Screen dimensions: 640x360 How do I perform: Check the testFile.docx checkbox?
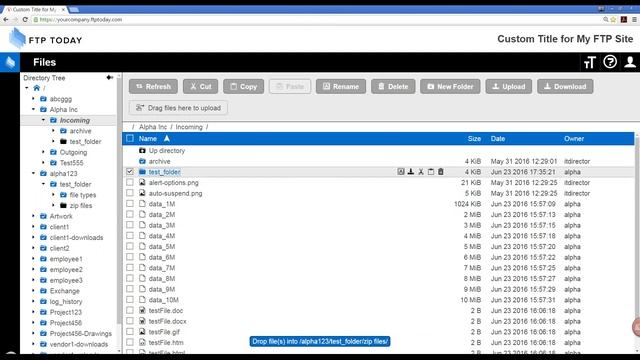pyautogui.click(x=130, y=321)
